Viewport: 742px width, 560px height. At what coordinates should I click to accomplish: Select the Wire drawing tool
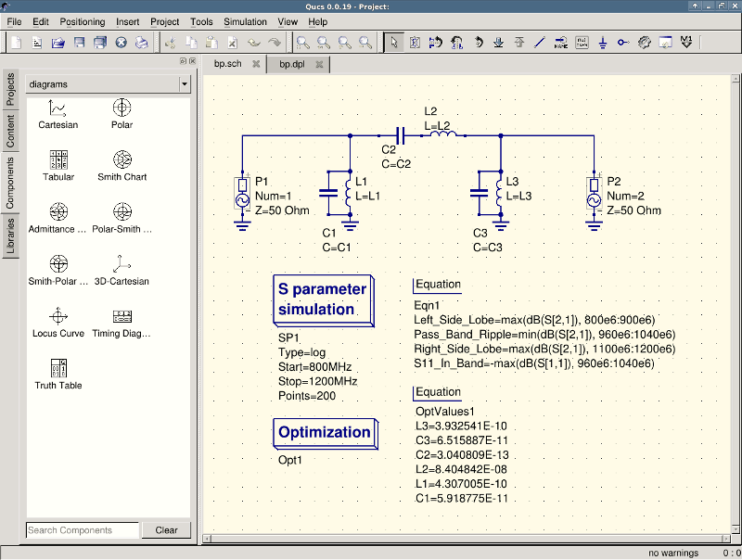(x=540, y=43)
